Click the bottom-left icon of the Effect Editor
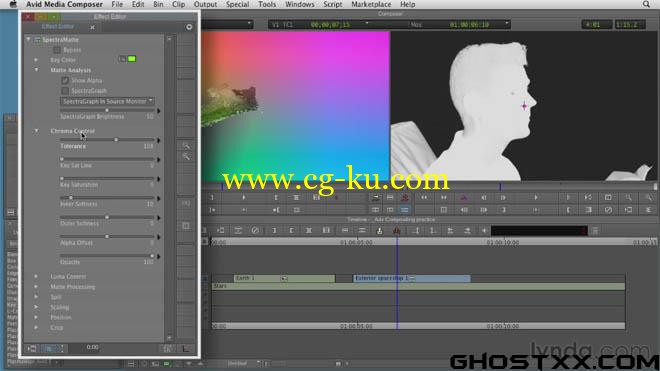The width and height of the screenshot is (660, 371). coord(32,348)
